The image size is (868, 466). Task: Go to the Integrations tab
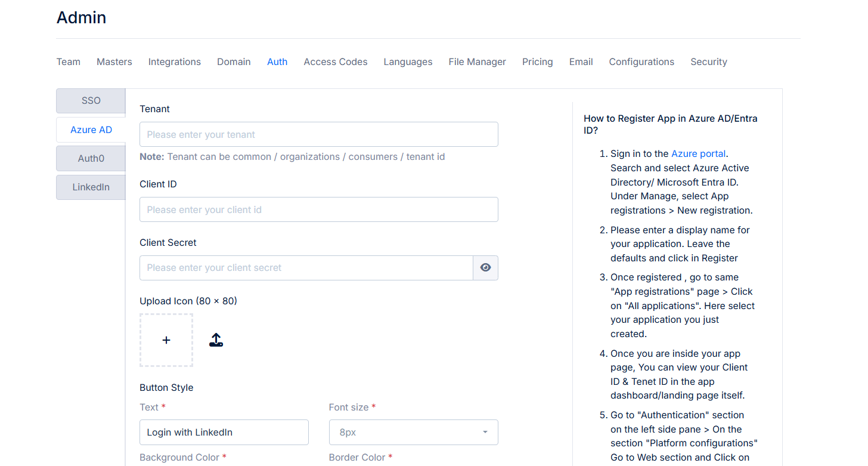(x=175, y=62)
